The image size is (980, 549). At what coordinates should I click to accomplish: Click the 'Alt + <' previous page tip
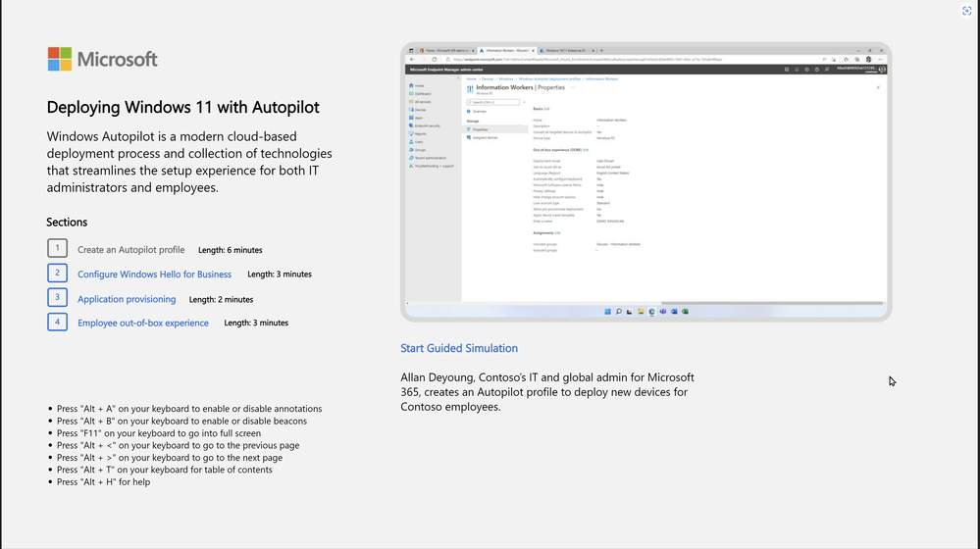click(x=179, y=445)
